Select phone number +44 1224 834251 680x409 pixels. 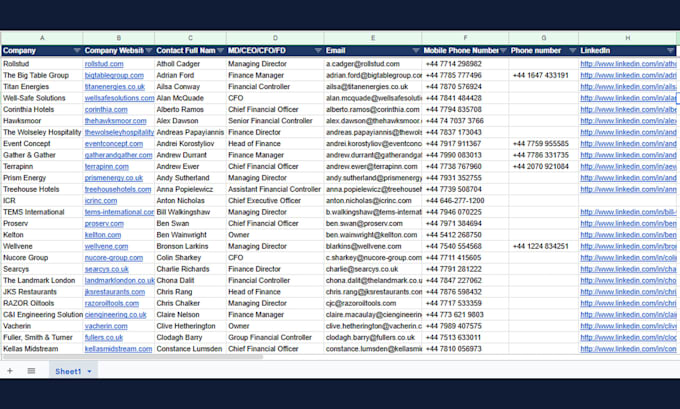click(544, 246)
